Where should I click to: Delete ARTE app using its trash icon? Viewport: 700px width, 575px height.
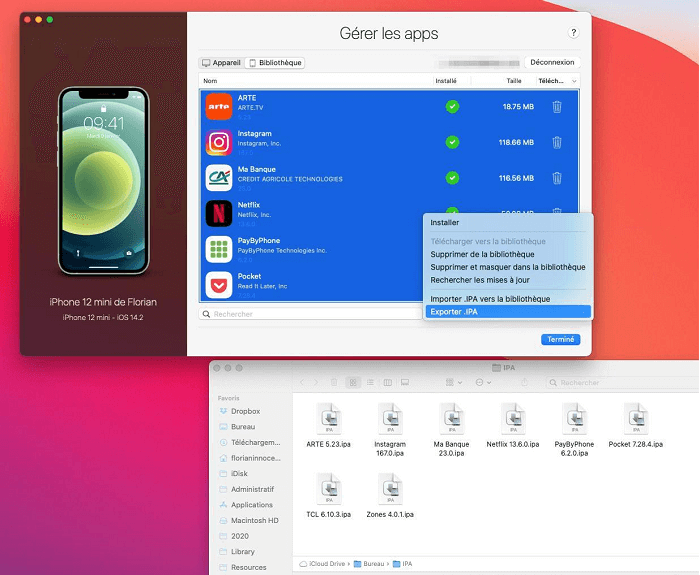(557, 107)
